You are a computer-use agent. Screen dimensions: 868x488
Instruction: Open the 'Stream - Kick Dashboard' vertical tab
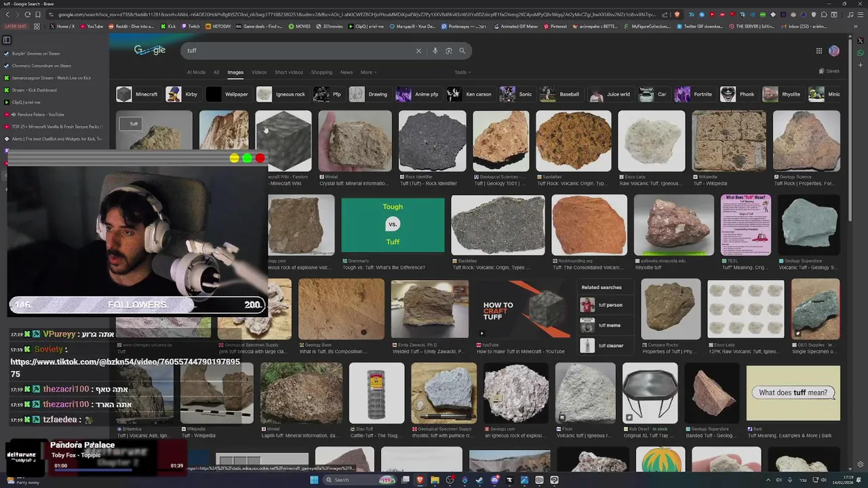(x=54, y=90)
